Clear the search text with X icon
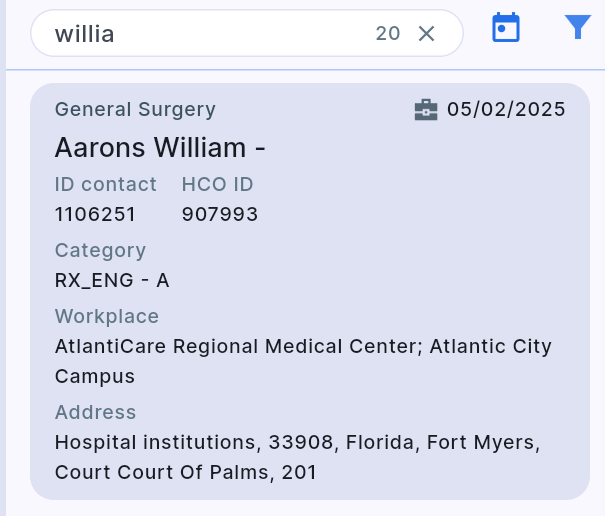Image resolution: width=605 pixels, height=516 pixels. pyautogui.click(x=426, y=34)
